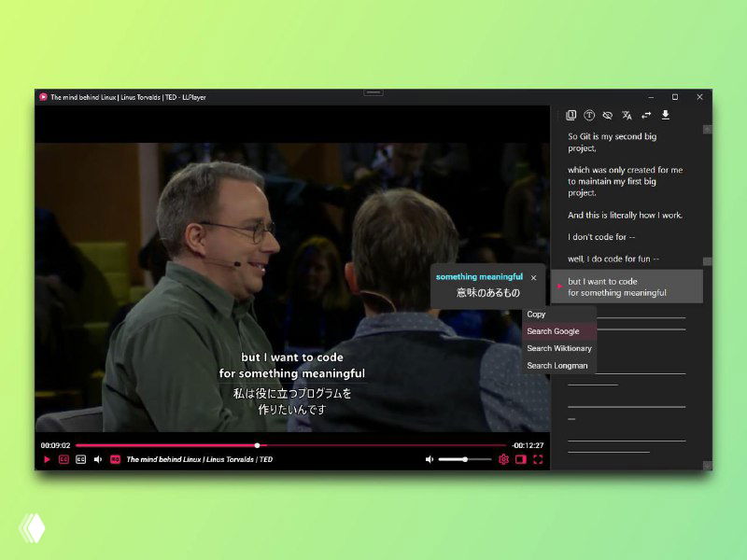Click the circled T text icon
747x560 pixels.
point(589,116)
